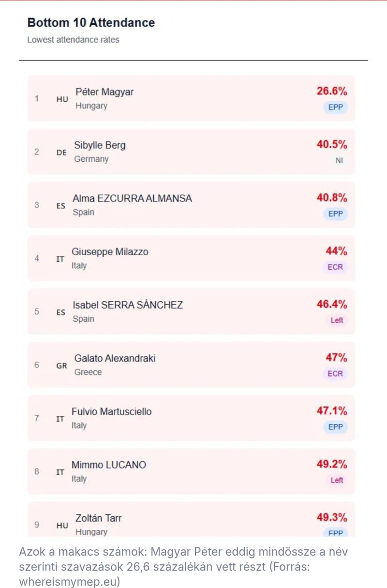Image resolution: width=387 pixels, height=588 pixels.
Task: Click the whereismymep.eu source caption text
Action: tap(70, 581)
